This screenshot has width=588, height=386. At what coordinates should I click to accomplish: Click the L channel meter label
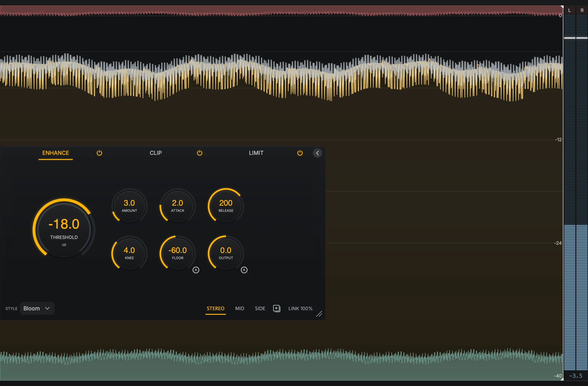569,10
